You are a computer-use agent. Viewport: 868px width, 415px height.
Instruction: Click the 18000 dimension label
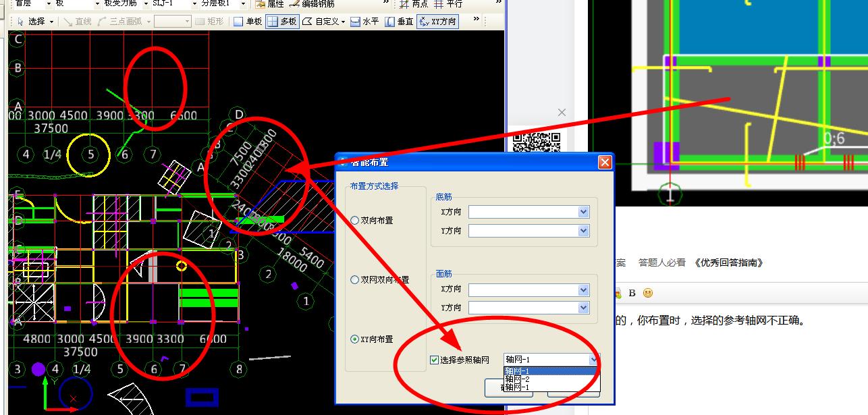[x=292, y=260]
